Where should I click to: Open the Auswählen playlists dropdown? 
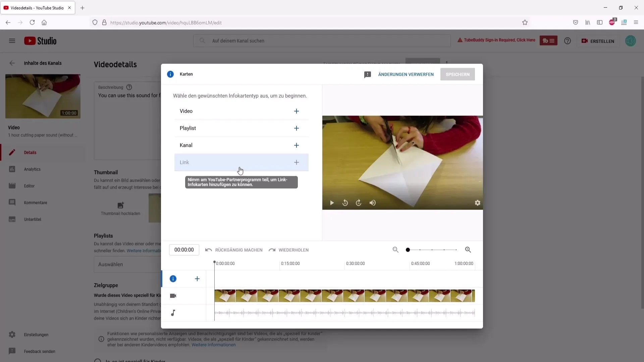point(127,264)
